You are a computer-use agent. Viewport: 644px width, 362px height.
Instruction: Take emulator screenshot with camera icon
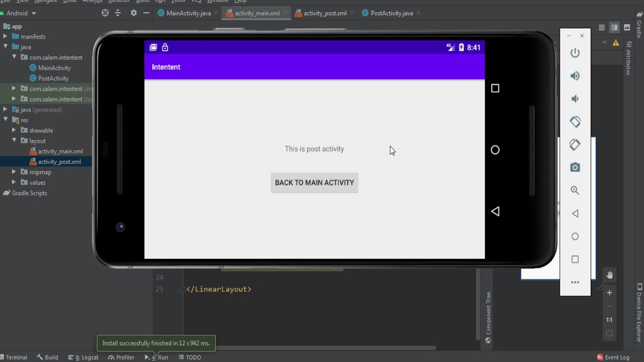[x=575, y=167]
